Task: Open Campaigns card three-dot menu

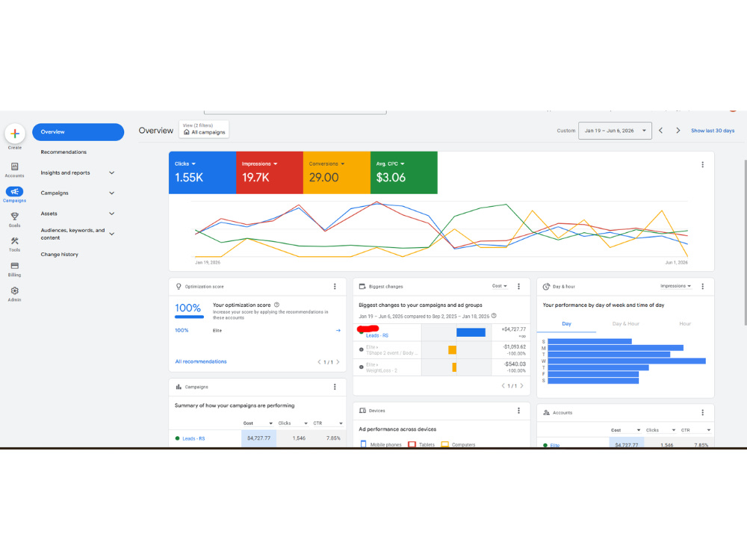Action: [x=335, y=387]
